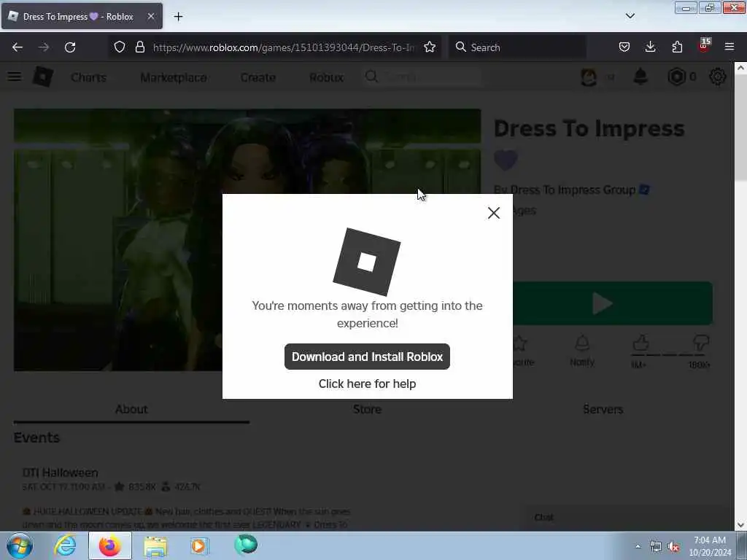Open the Windows Start menu
The width and height of the screenshot is (747, 560).
[20, 545]
